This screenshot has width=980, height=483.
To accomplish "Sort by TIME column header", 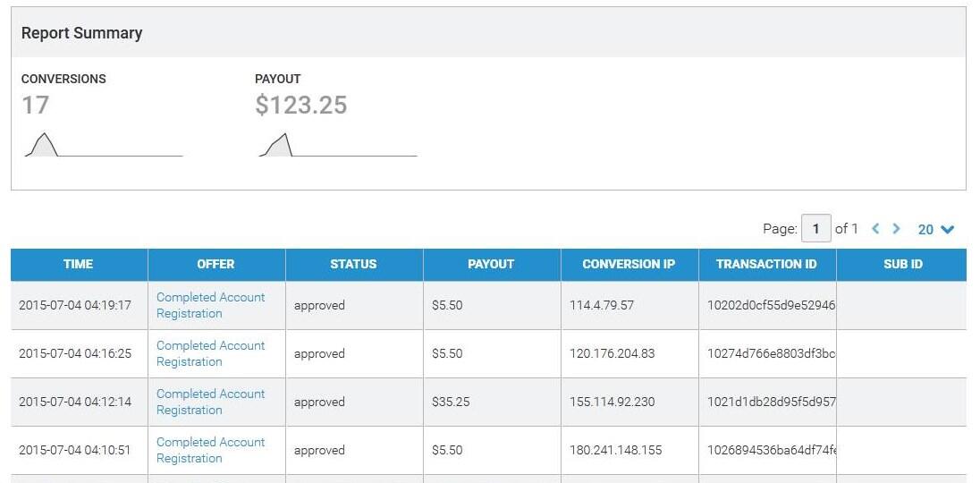I will tap(79, 264).
